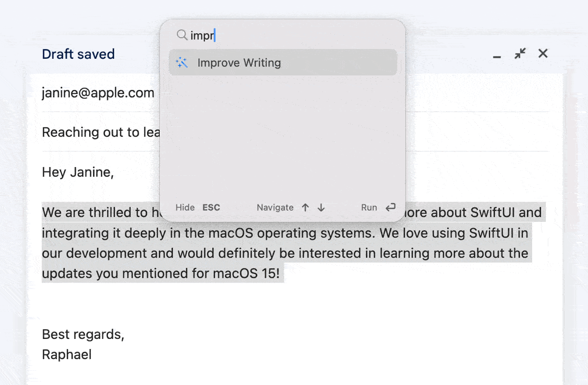This screenshot has height=385, width=588.
Task: Click the subject line starting Reaching out
Action: [x=101, y=132]
